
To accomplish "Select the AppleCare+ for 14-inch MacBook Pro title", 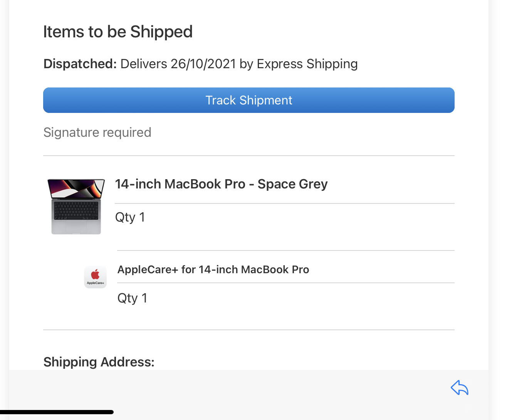I will [x=213, y=269].
